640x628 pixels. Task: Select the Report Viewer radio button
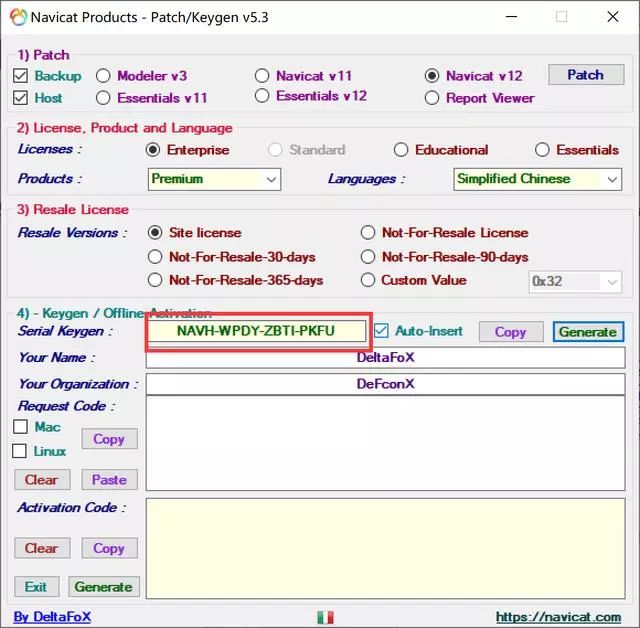point(432,98)
